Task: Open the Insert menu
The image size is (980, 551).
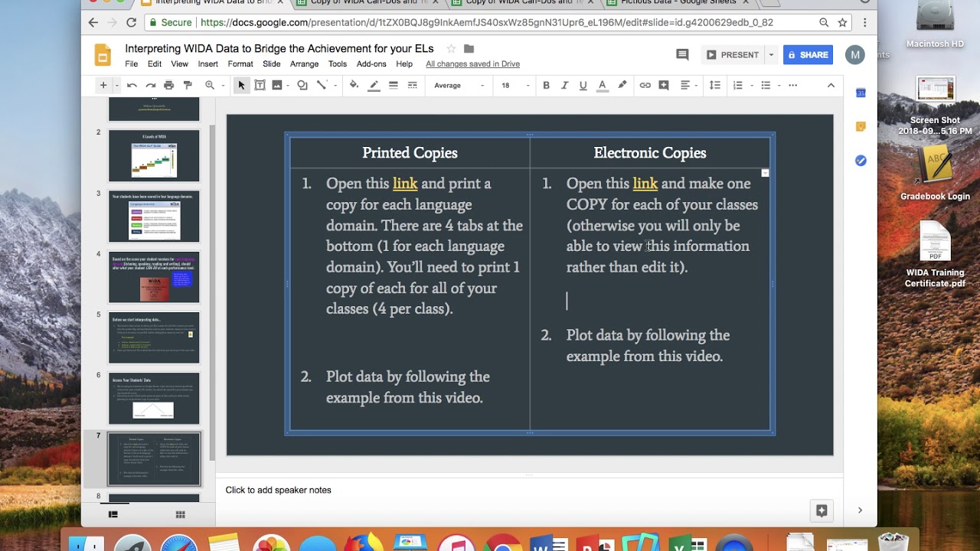Action: 207,64
